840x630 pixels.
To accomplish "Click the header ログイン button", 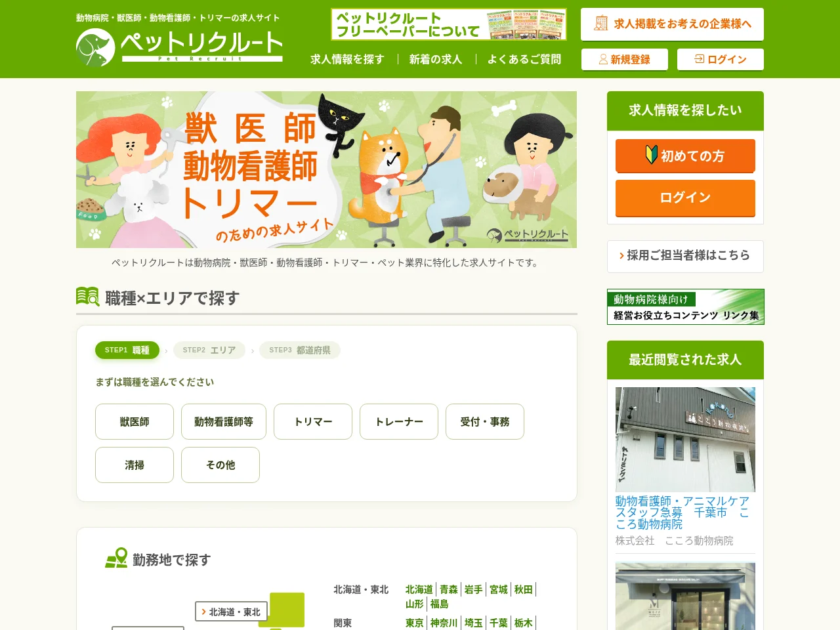I will coord(721,59).
